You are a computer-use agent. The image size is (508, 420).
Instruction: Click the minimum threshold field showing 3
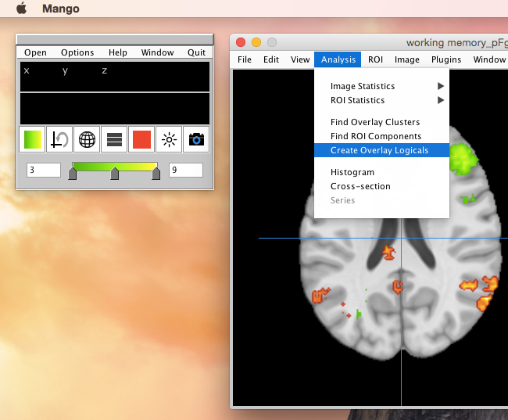(44, 170)
